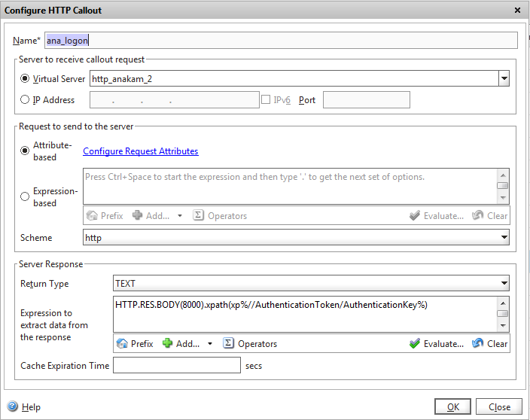
Task: Select the Virtual Server radio button
Action: coord(26,79)
